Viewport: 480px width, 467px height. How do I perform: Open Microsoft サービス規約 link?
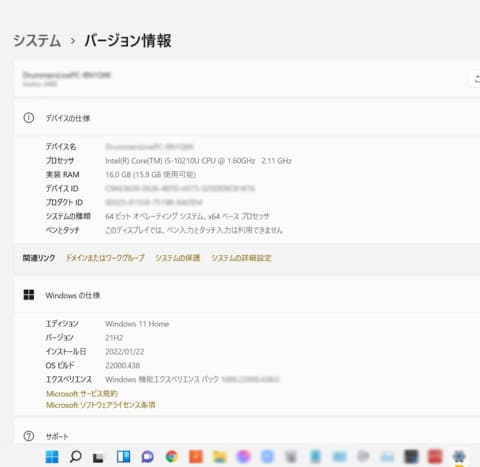click(x=82, y=394)
